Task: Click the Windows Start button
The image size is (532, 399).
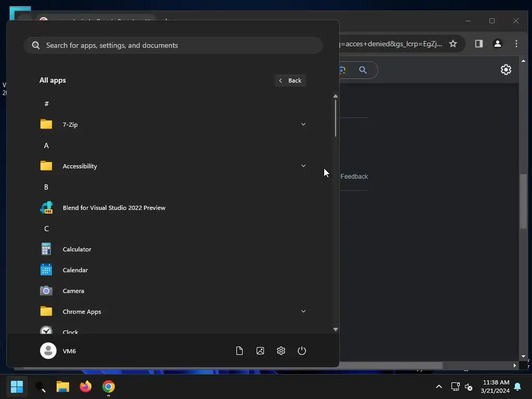Action: coord(17,387)
